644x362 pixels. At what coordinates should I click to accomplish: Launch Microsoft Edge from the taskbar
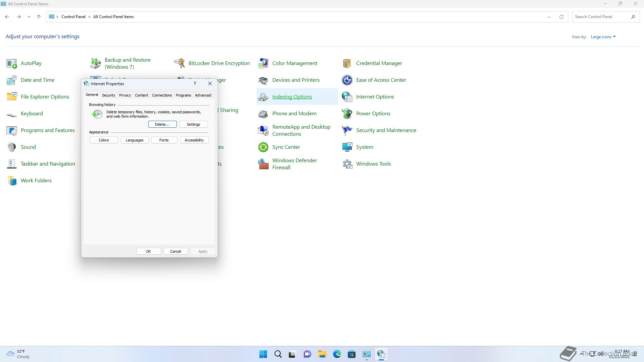pos(337,354)
